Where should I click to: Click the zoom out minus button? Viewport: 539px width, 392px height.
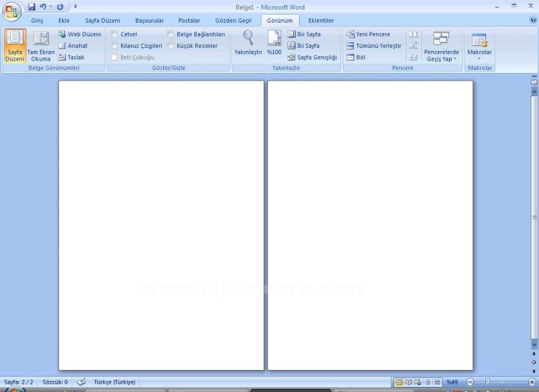pyautogui.click(x=470, y=382)
